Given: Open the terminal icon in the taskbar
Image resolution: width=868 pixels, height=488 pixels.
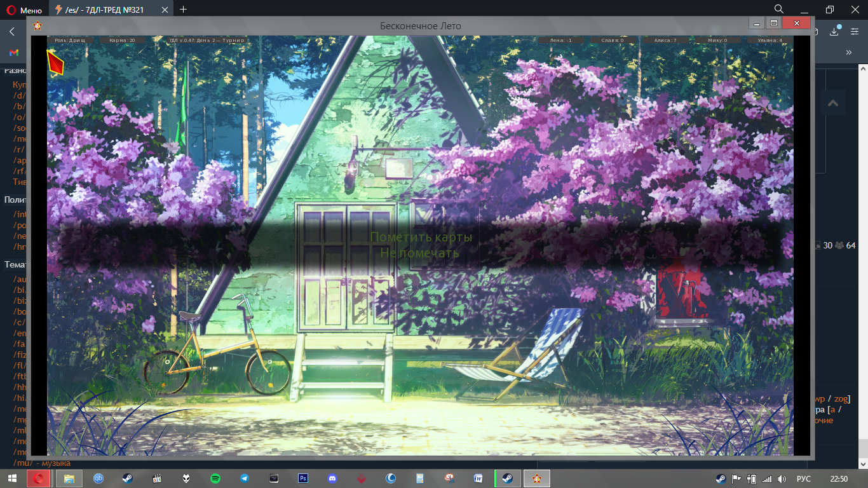Looking at the screenshot, I should [x=274, y=478].
